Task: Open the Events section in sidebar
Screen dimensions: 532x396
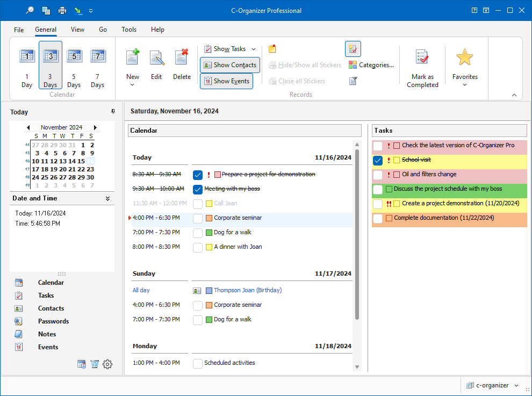Action: 48,347
